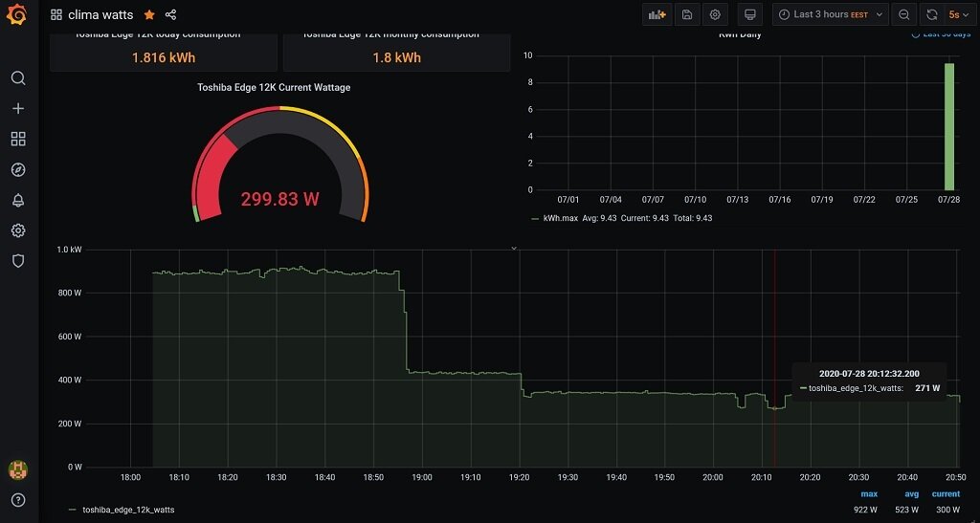The image size is (980, 523).
Task: Open the Help question mark icon
Action: 18,500
